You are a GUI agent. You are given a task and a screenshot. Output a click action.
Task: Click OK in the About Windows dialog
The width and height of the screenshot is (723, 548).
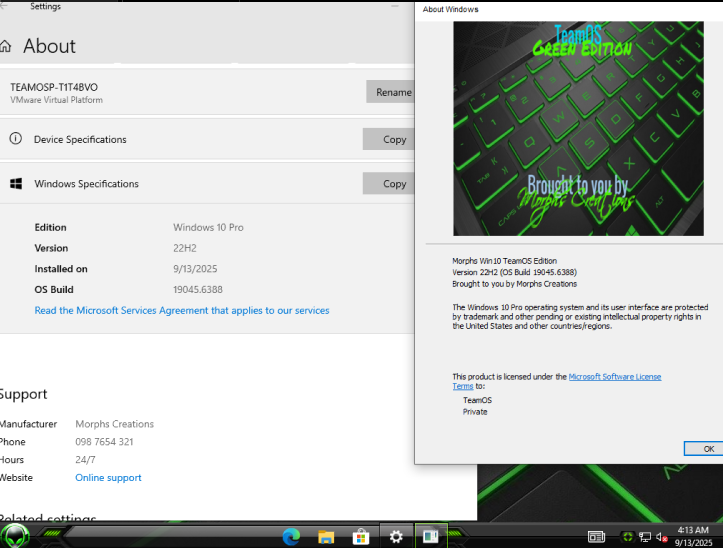[x=704, y=449]
